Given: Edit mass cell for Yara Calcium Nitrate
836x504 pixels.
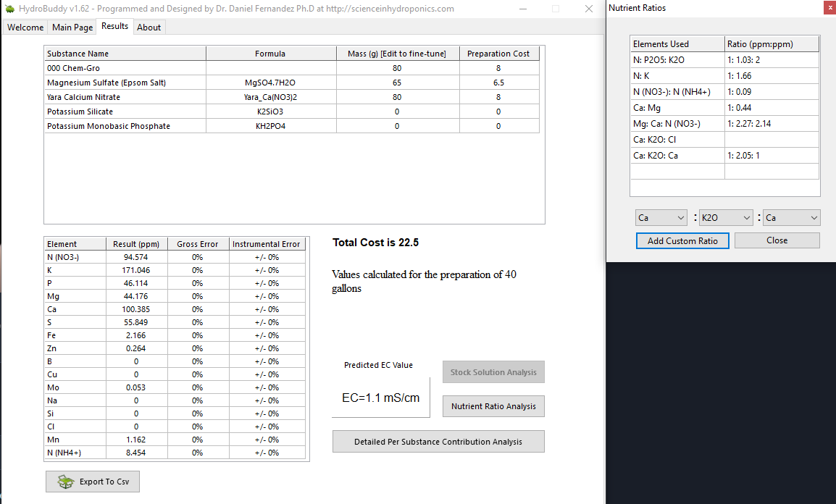Looking at the screenshot, I should pyautogui.click(x=397, y=97).
